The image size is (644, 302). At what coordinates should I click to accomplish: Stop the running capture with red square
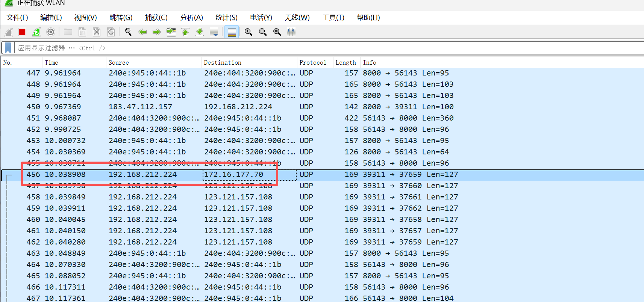click(x=22, y=32)
